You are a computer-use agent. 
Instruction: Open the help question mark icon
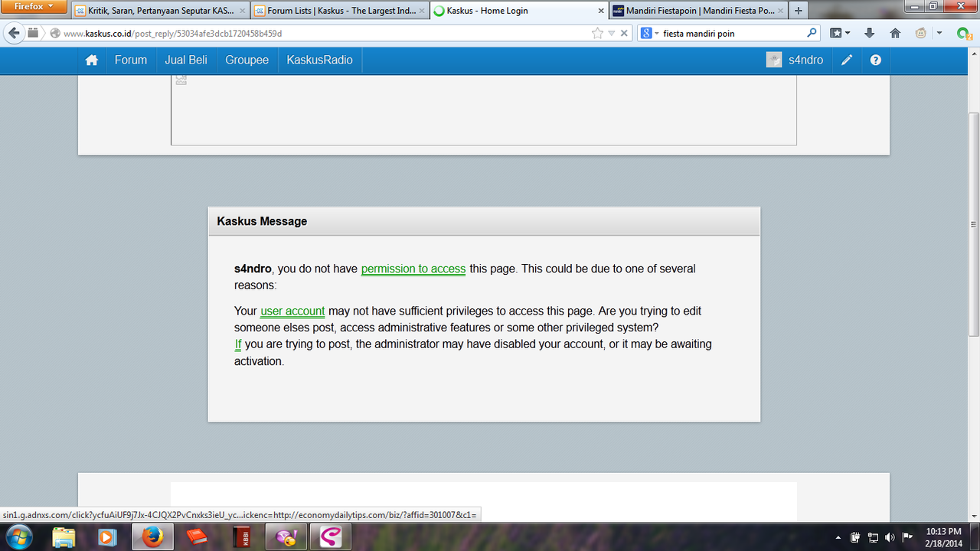point(876,60)
